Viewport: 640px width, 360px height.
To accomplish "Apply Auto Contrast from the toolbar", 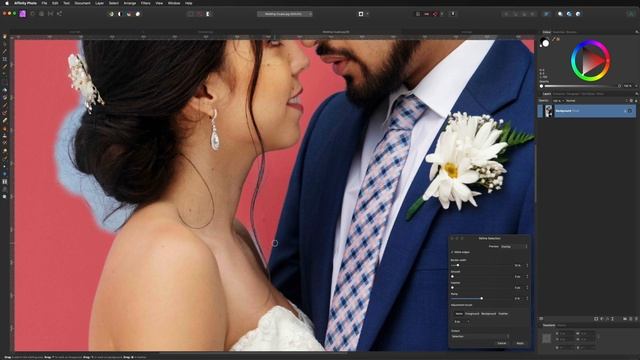I will tap(120, 14).
